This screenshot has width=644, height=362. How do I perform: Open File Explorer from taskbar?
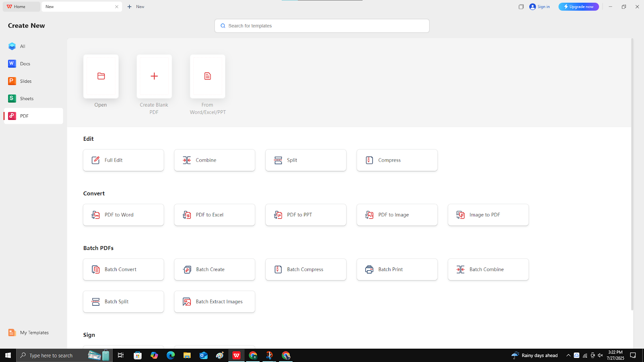pyautogui.click(x=187, y=355)
